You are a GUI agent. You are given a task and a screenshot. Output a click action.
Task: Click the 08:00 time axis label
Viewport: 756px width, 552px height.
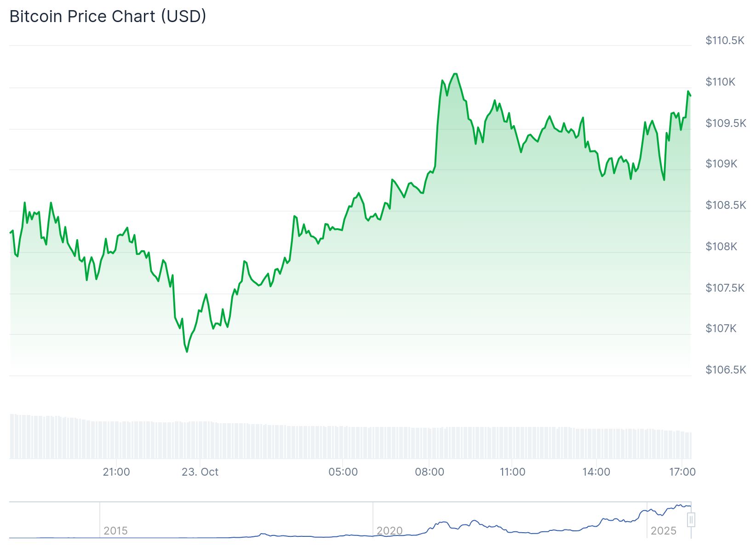click(x=430, y=472)
